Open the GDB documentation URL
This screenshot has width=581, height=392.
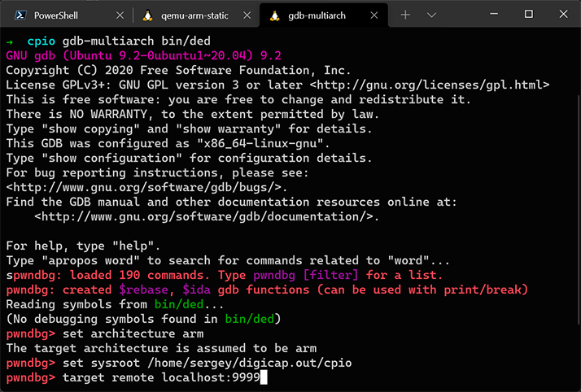tap(206, 216)
